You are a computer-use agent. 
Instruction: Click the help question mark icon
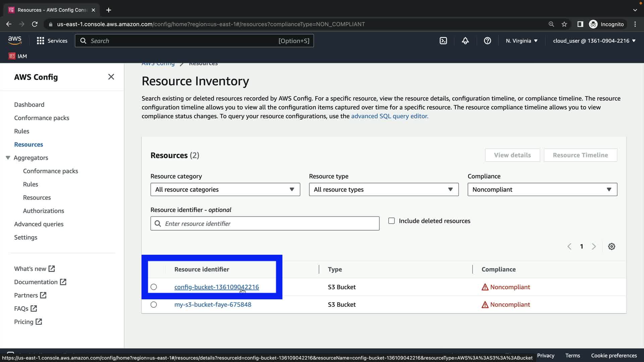(x=487, y=41)
